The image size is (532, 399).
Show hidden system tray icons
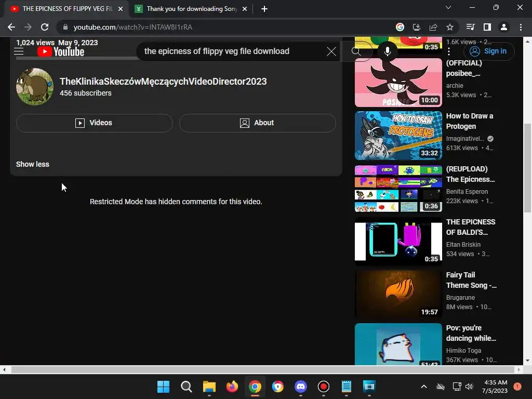[424, 387]
